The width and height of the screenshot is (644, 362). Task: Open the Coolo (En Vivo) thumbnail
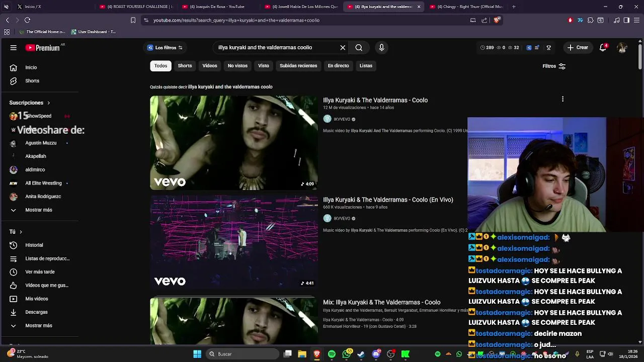pyautogui.click(x=234, y=242)
